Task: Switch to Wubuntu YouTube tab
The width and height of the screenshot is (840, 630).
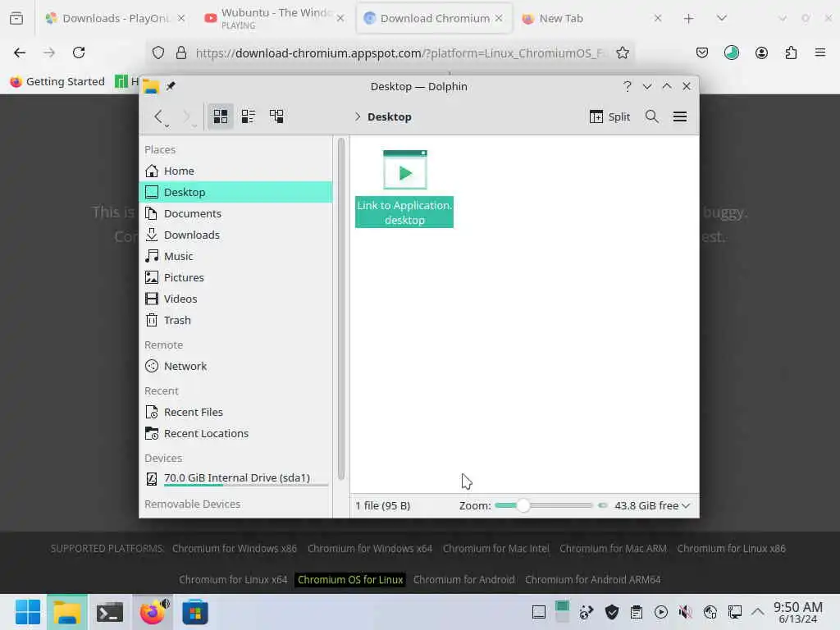Action: point(274,18)
